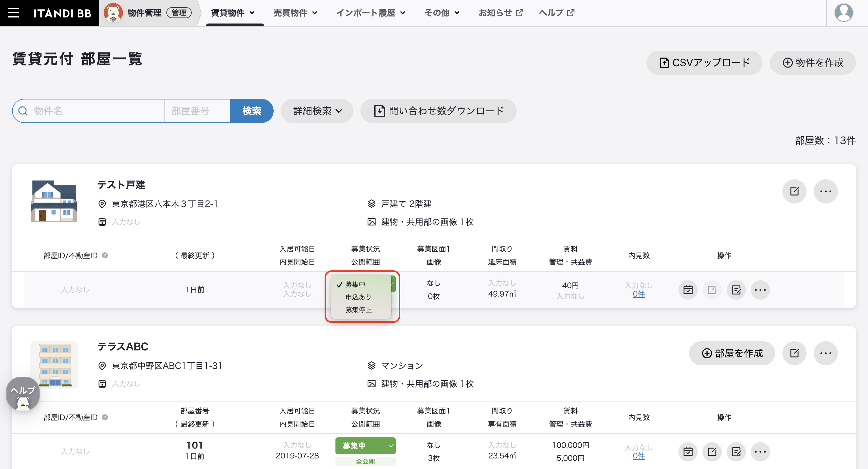Click the 物件を作成 button
Viewport: 868px width, 469px height.
tap(813, 63)
